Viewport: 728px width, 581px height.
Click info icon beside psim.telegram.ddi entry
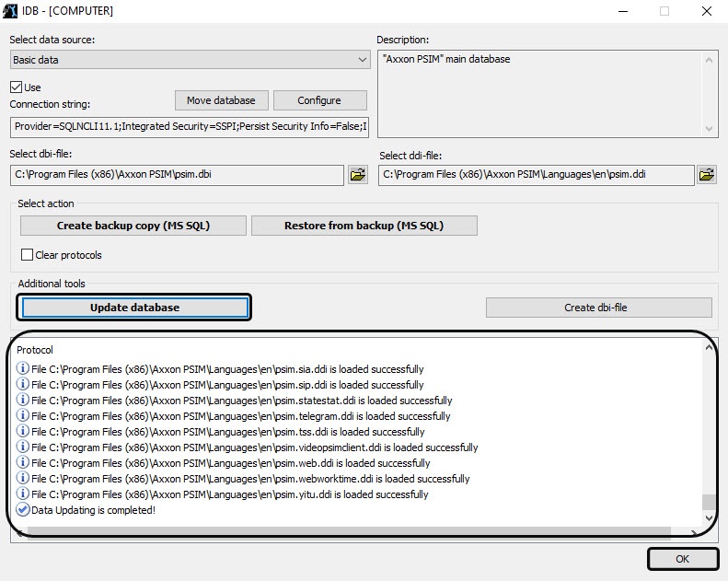22,415
